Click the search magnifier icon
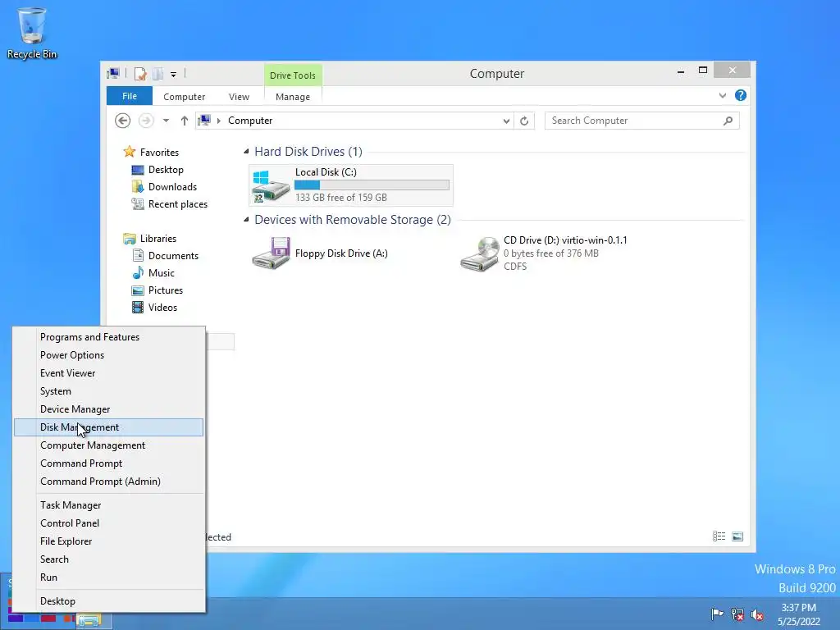Image resolution: width=840 pixels, height=630 pixels. pos(728,121)
